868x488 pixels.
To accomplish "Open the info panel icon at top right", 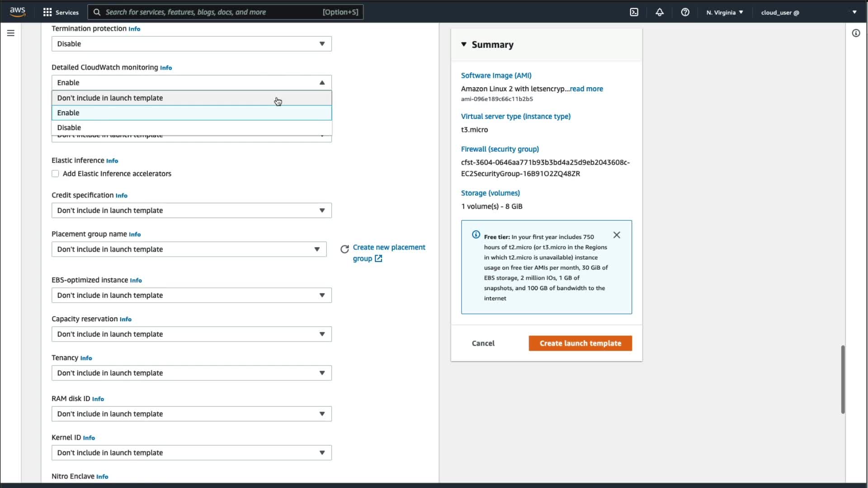I will [856, 33].
